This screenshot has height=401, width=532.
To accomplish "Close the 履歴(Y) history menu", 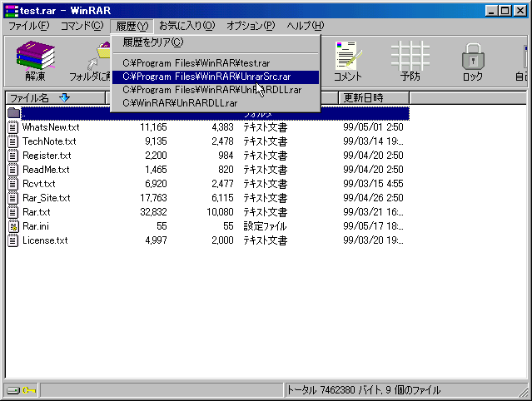I will point(132,26).
